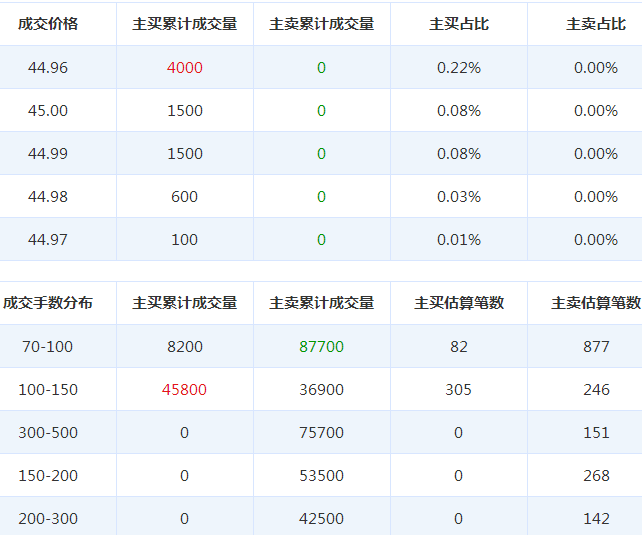642x535 pixels.
Task: Click the 70-100 lot range cell
Action: point(47,347)
